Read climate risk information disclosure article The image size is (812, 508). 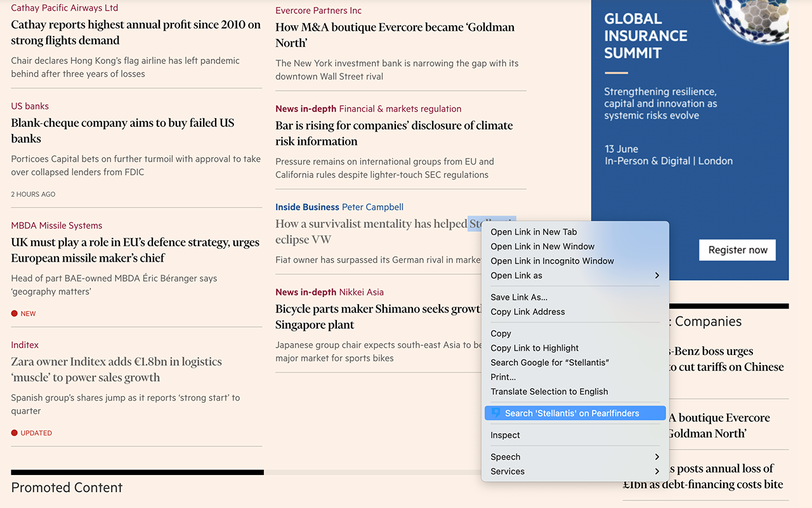click(x=394, y=133)
